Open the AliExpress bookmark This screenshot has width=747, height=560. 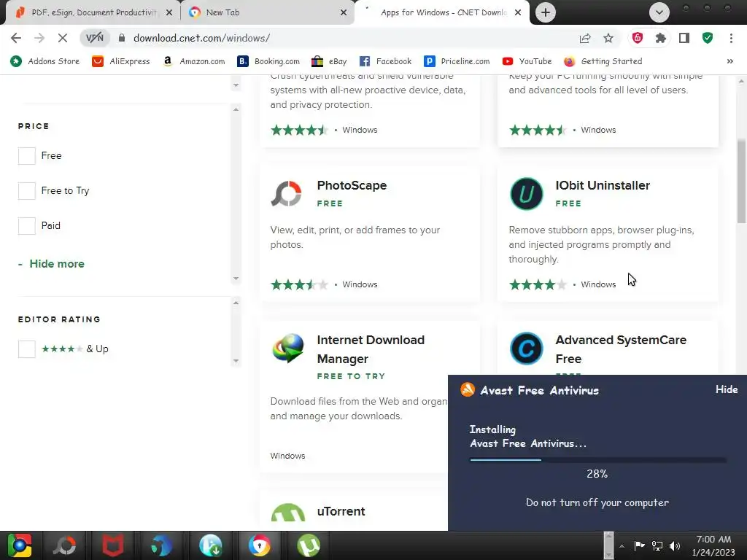pos(121,61)
